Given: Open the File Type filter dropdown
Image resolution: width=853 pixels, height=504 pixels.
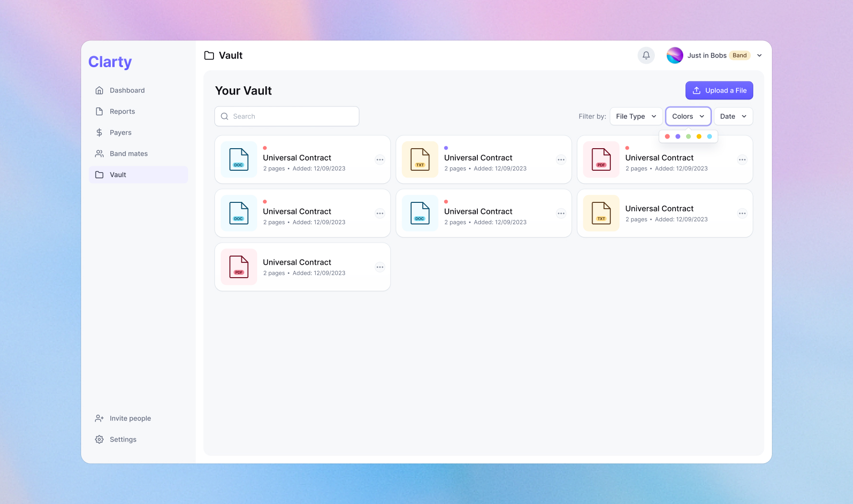Looking at the screenshot, I should tap(636, 116).
